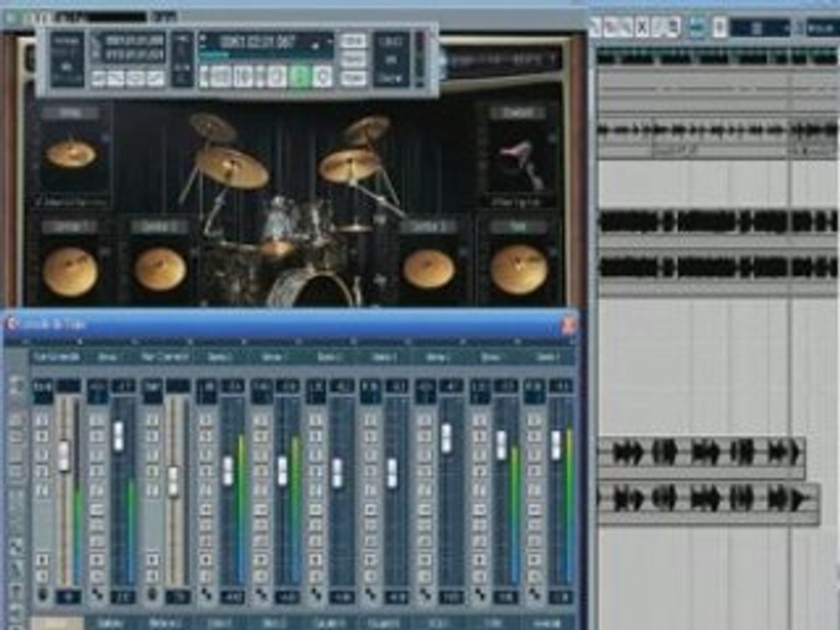Open the first mixer channel's output routing dropdown
This screenshot has height=630, width=840.
56,357
